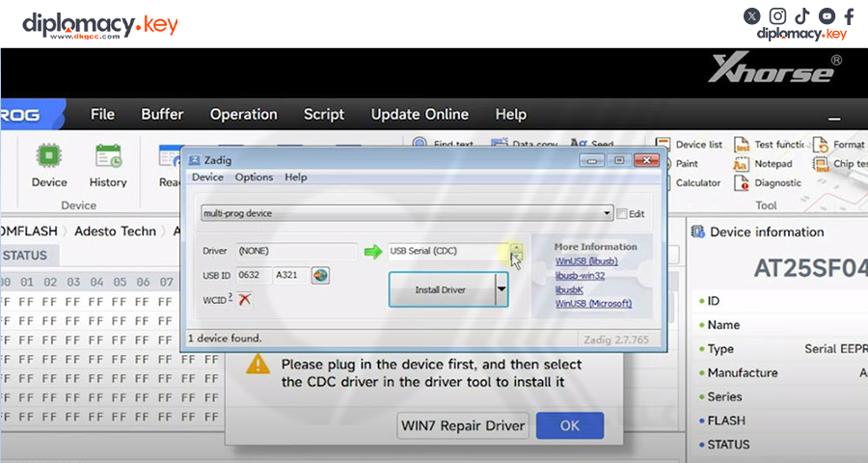The height and width of the screenshot is (463, 868).
Task: Click the Adesto Techn breadcrumb item
Action: coord(115,231)
